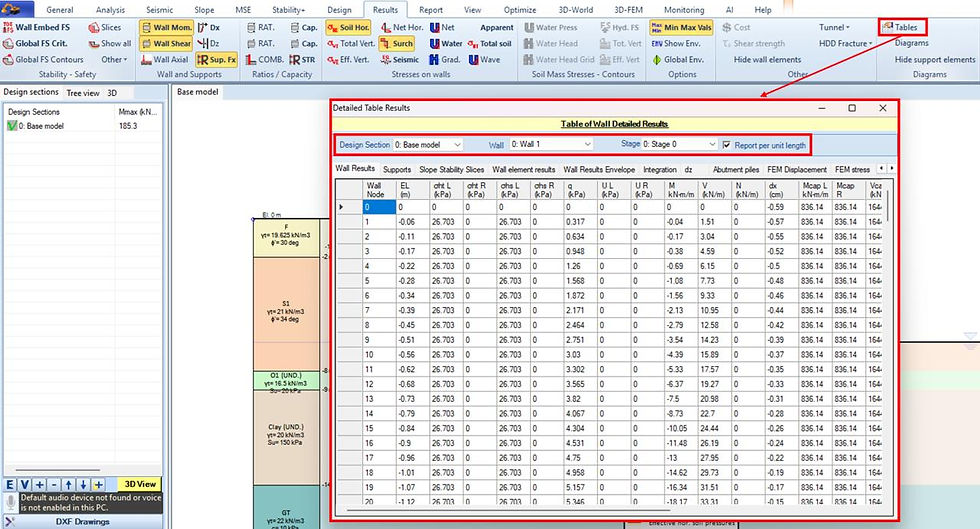
Task: Display Global FS Contours
Action: tap(43, 60)
